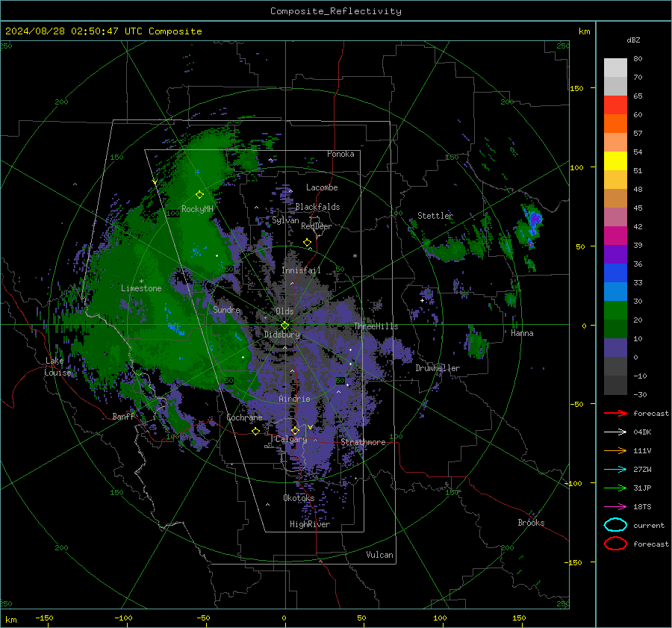Click the Drumheller town label
This screenshot has height=628, width=672.
(x=438, y=368)
